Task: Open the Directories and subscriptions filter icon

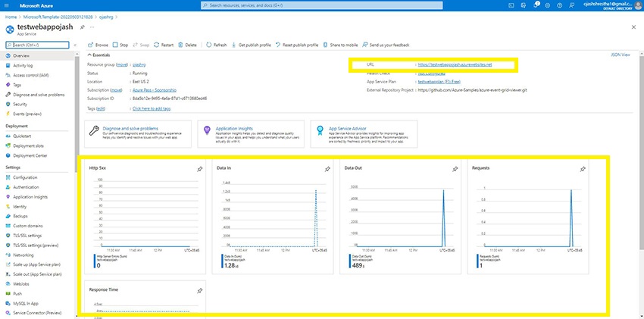Action: (524, 5)
